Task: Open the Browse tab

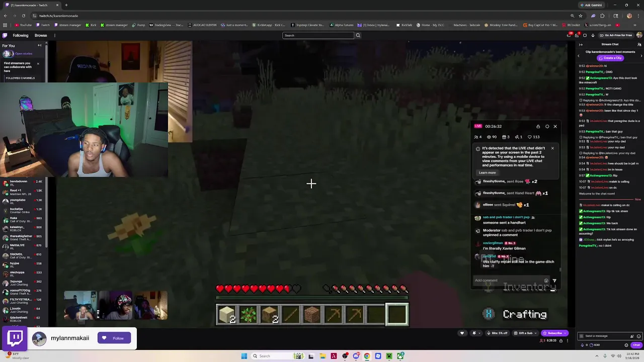Action: pos(41,35)
